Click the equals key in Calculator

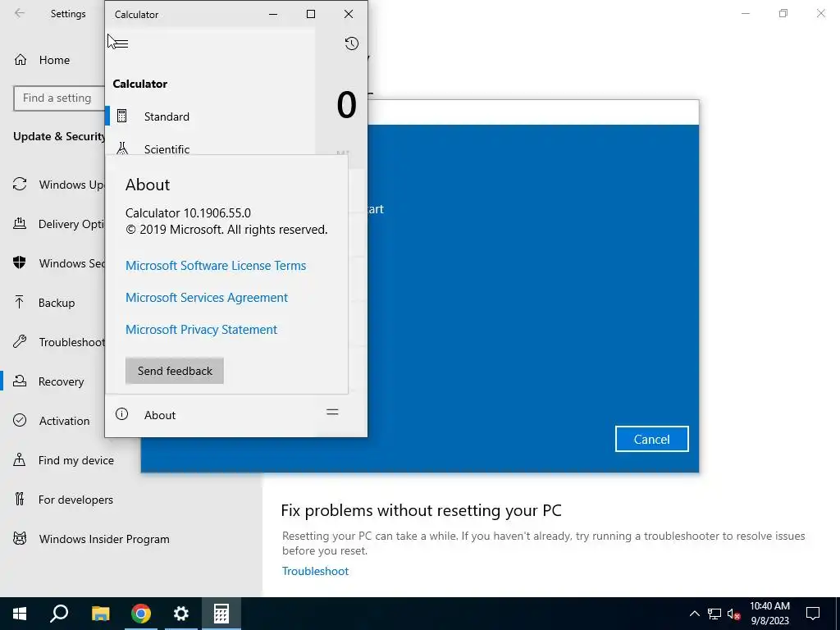[x=332, y=412]
